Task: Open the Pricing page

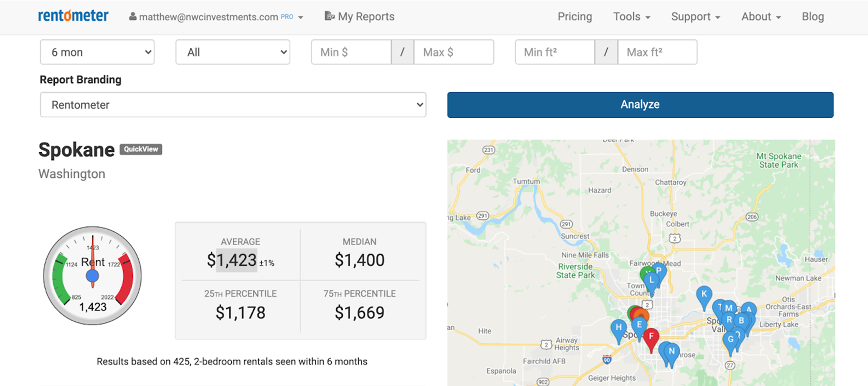Action: [x=575, y=17]
